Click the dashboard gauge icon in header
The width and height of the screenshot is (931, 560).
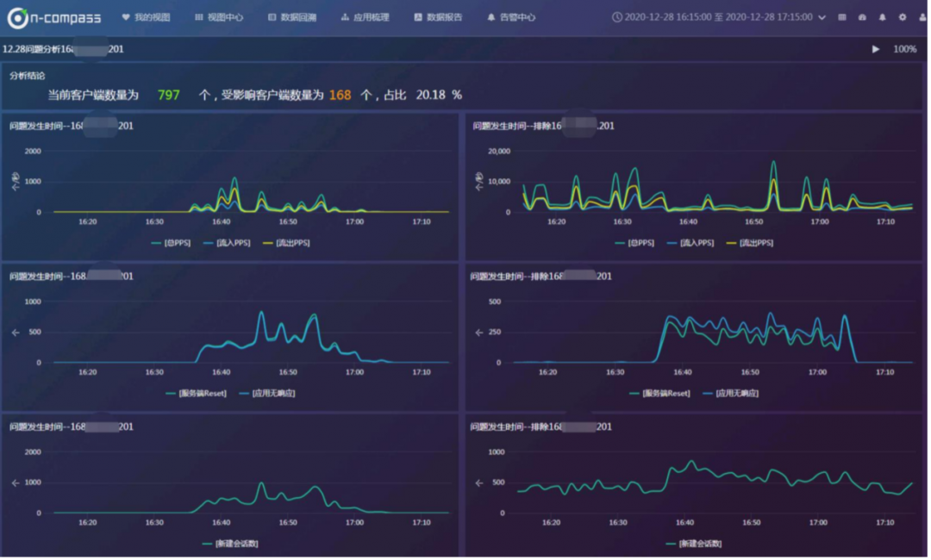point(862,17)
